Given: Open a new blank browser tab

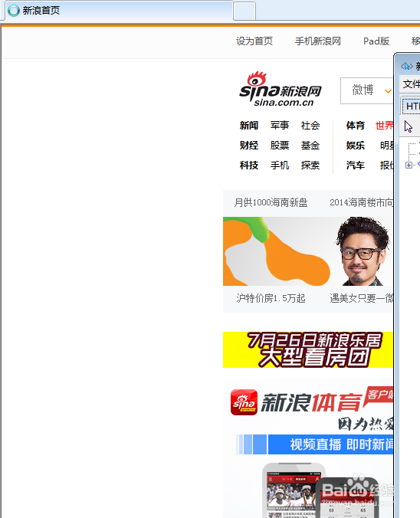Looking at the screenshot, I should (244, 11).
